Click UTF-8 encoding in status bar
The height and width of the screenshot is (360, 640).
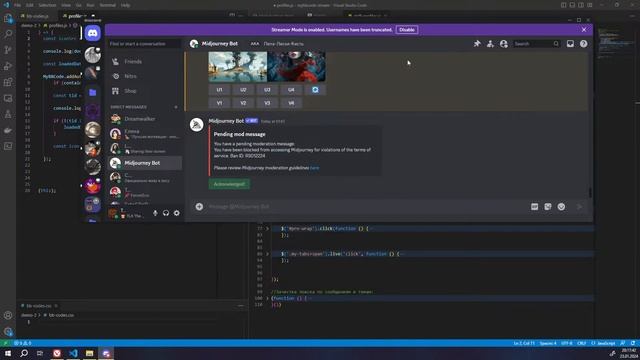pyautogui.click(x=567, y=343)
